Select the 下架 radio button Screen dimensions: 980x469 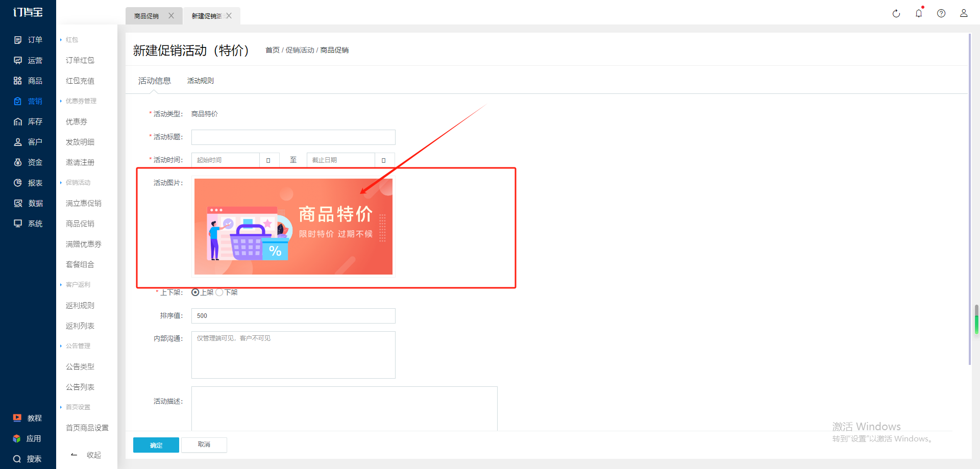click(x=219, y=292)
